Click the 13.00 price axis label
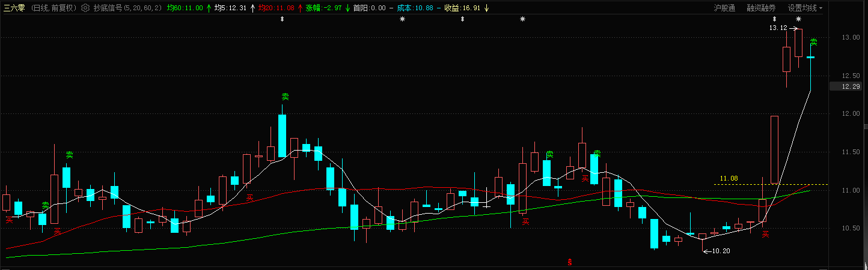The width and height of the screenshot is (868, 270). click(851, 37)
